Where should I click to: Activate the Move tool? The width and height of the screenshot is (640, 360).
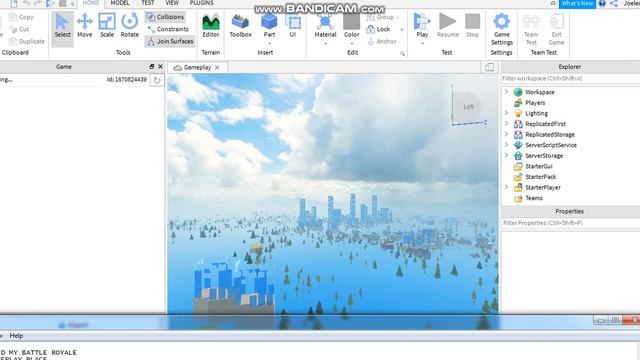84,26
